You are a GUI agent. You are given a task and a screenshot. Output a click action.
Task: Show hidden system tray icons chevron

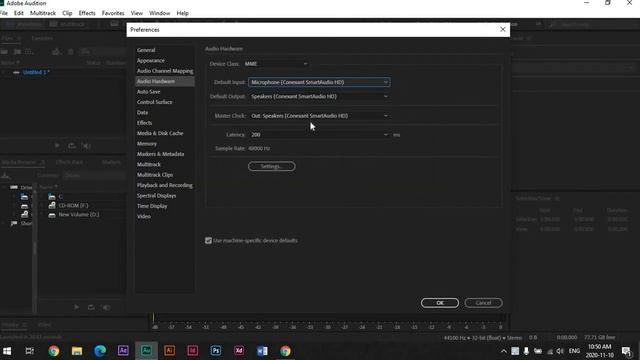pyautogui.click(x=504, y=351)
